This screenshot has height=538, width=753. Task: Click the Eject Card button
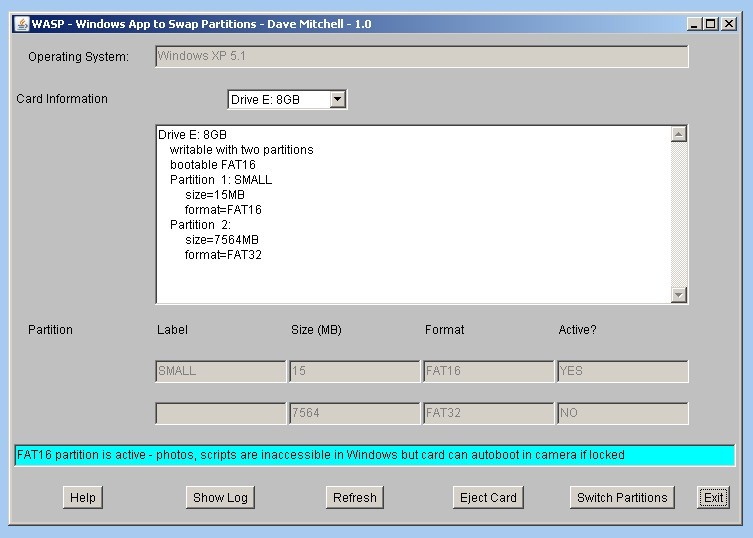488,498
